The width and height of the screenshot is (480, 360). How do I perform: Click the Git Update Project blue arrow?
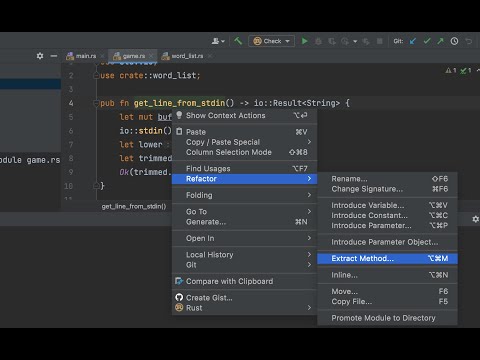(x=413, y=41)
